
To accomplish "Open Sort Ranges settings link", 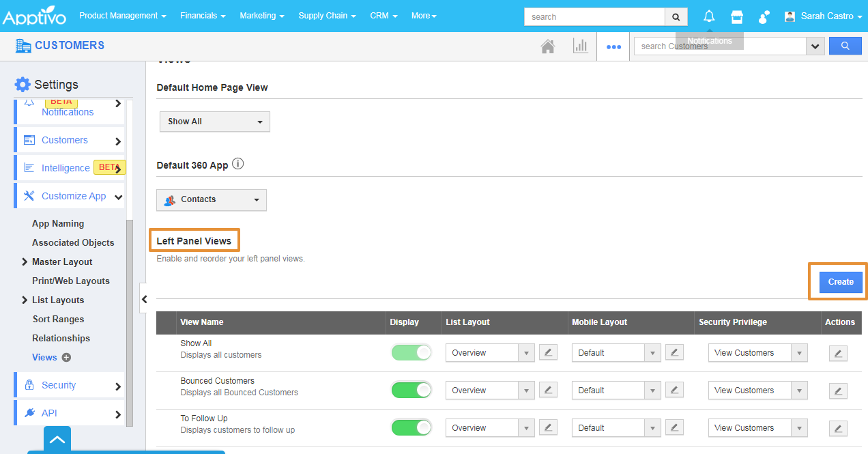I will pyautogui.click(x=58, y=319).
